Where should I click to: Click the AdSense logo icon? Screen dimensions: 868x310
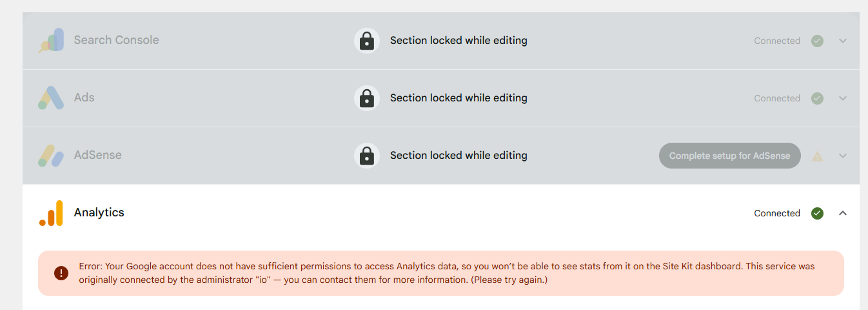51,155
